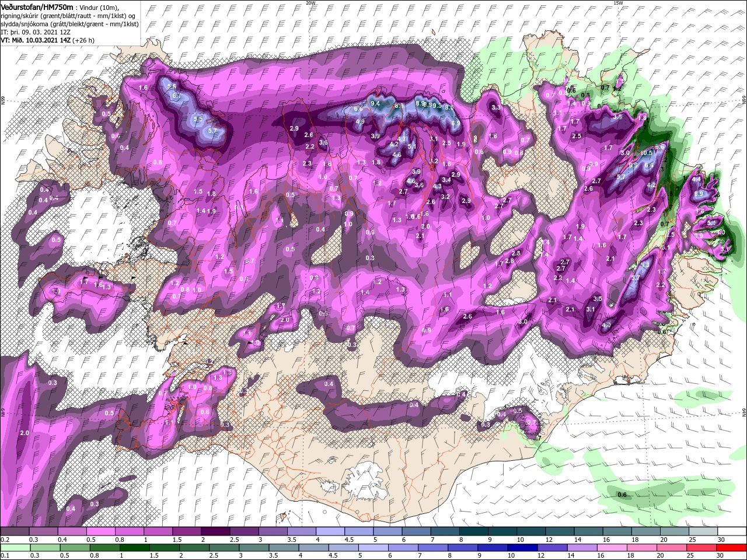Click the 6.1 value in the northwest
Image resolution: width=747 pixels, height=560 pixels.
pos(177,96)
